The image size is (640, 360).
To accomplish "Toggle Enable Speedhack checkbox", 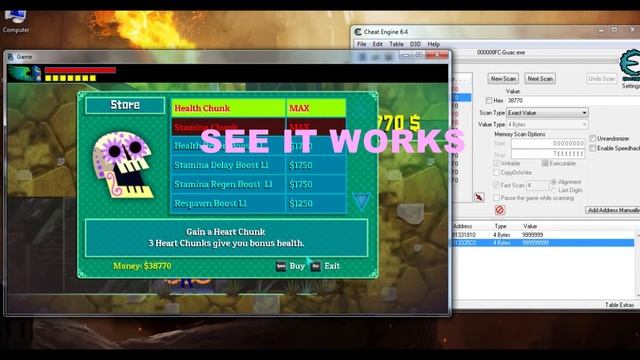I will click(593, 149).
